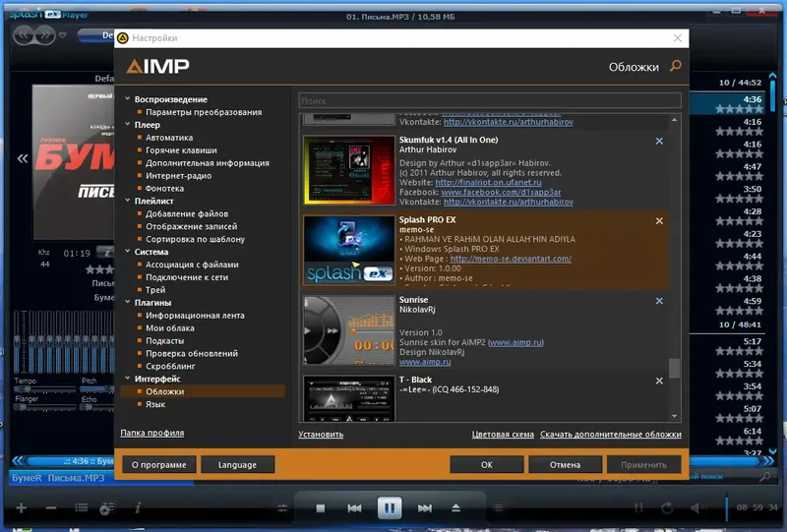Open the Горячие клавиши settings page
The image size is (787, 532).
[181, 150]
